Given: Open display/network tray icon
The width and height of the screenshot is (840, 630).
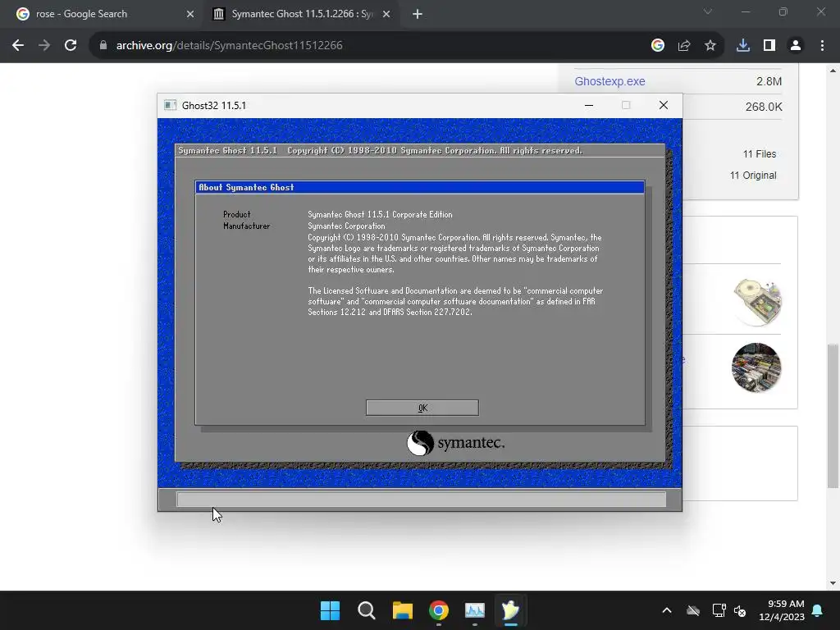Looking at the screenshot, I should click(x=719, y=610).
